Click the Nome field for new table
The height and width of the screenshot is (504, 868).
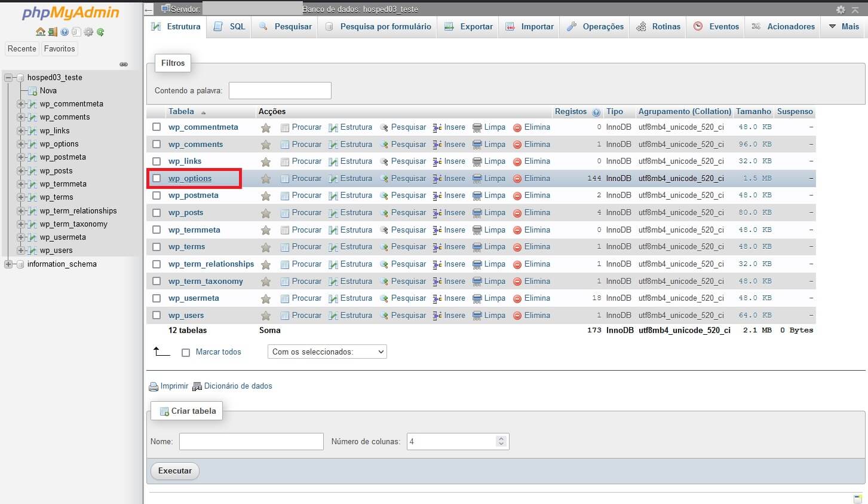click(x=251, y=442)
